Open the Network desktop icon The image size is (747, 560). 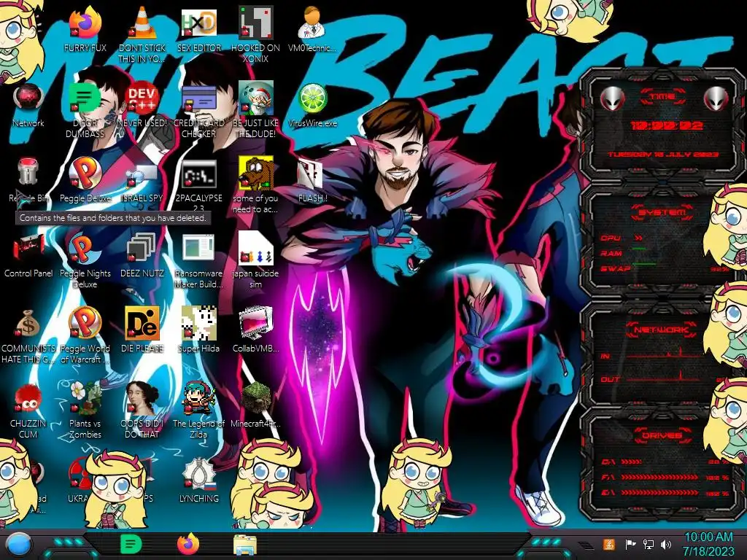point(28,99)
